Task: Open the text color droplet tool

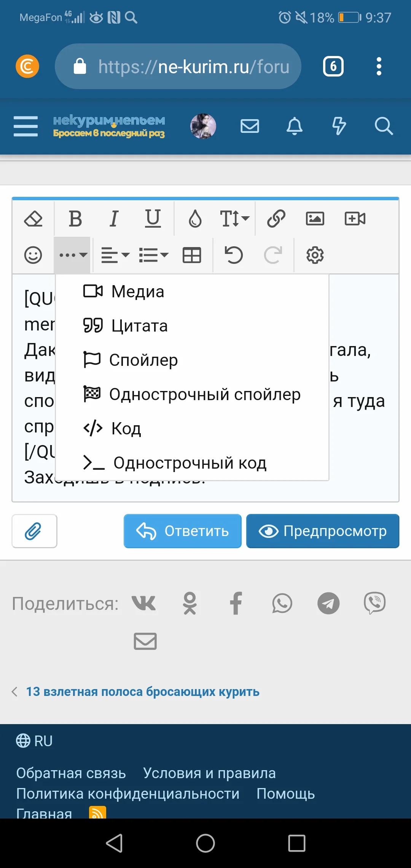Action: pyautogui.click(x=195, y=219)
